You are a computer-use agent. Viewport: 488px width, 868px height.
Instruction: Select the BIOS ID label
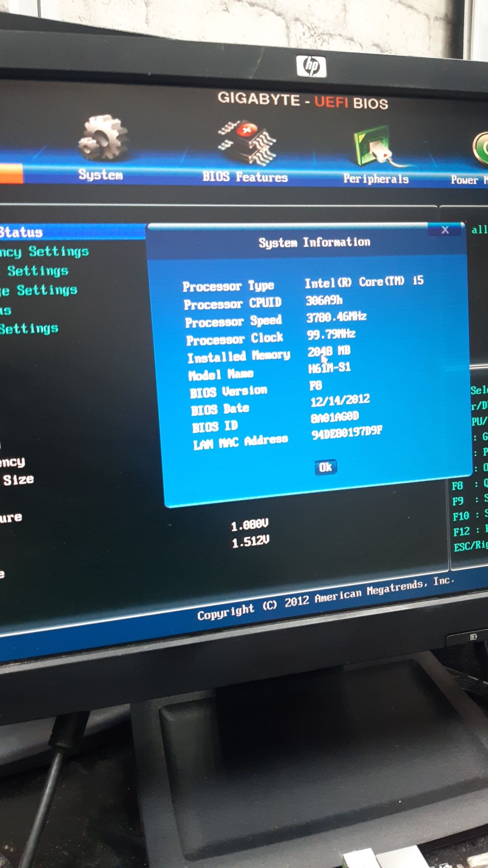click(215, 426)
